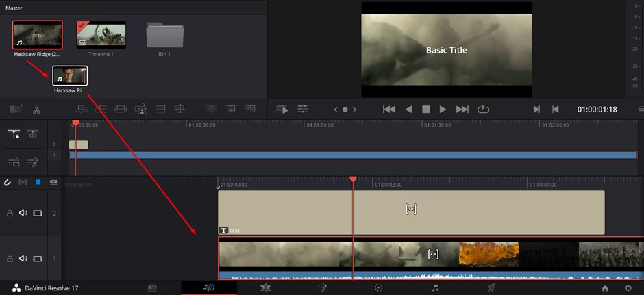Switch to the Color page
This screenshot has height=295, width=644.
tap(378, 288)
